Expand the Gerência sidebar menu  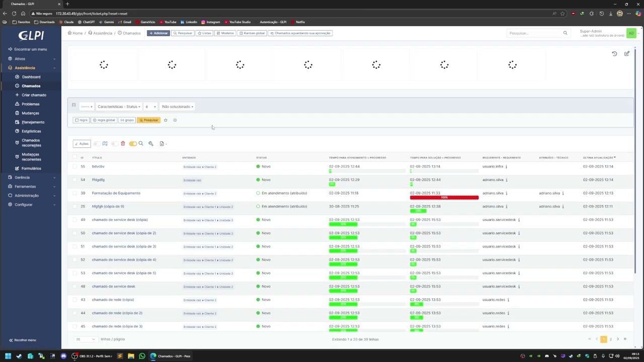click(x=31, y=177)
